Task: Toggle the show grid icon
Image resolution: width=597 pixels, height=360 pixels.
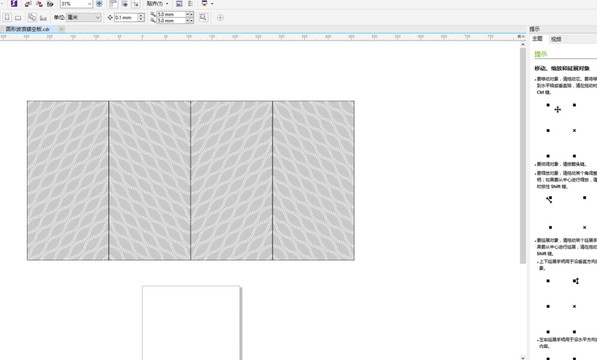Action: pos(125,4)
